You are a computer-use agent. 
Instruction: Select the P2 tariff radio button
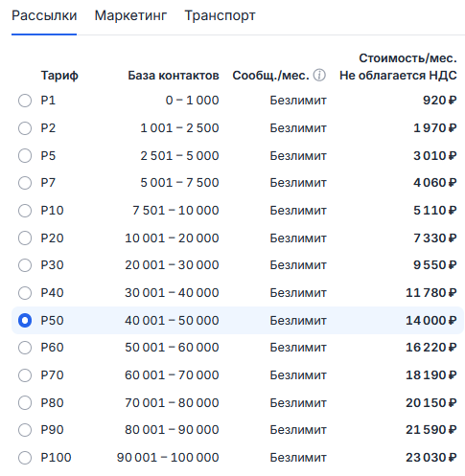pyautogui.click(x=25, y=128)
